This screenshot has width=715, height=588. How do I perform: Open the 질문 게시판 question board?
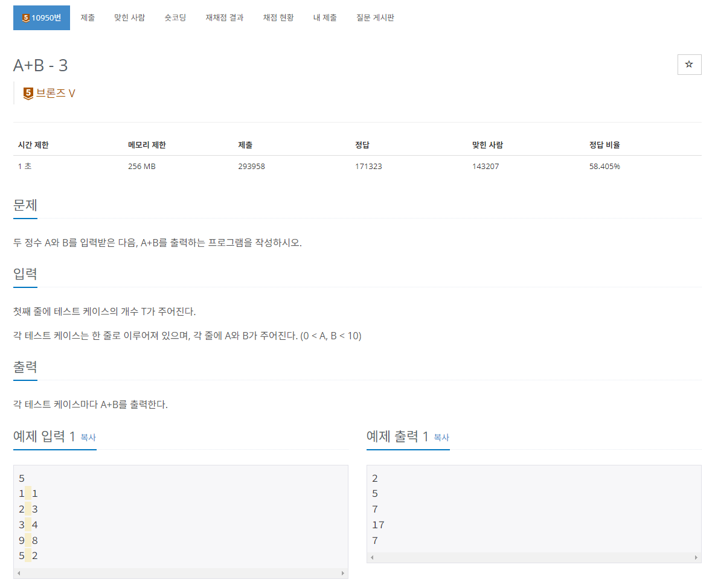tap(376, 18)
